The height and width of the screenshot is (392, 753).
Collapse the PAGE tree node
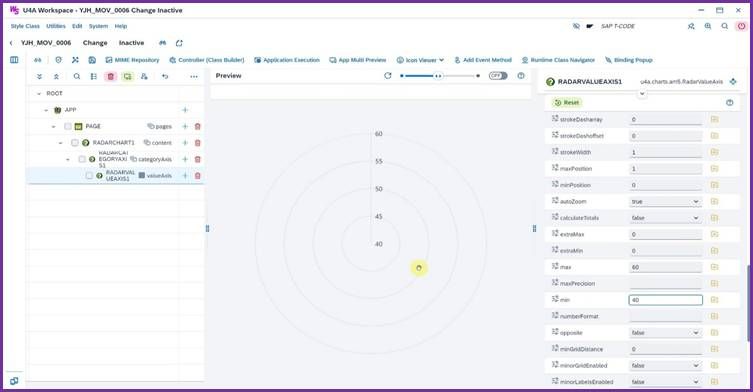(53, 127)
